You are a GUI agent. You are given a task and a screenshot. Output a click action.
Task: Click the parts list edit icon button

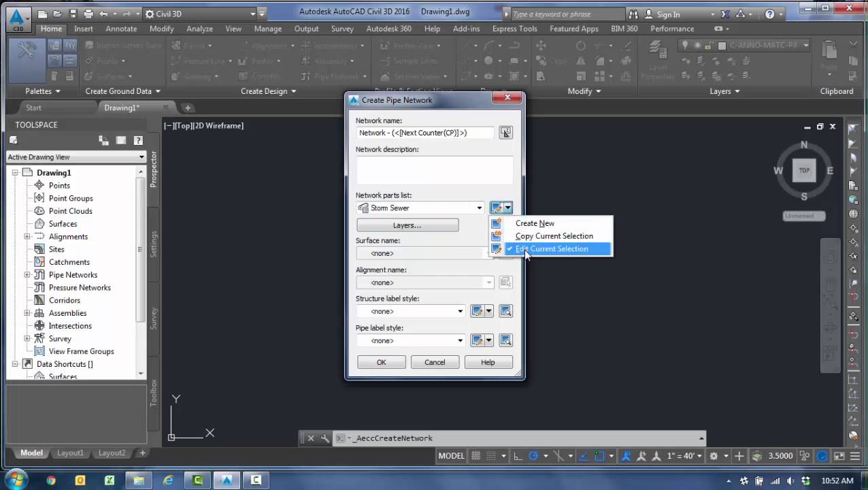tap(497, 208)
